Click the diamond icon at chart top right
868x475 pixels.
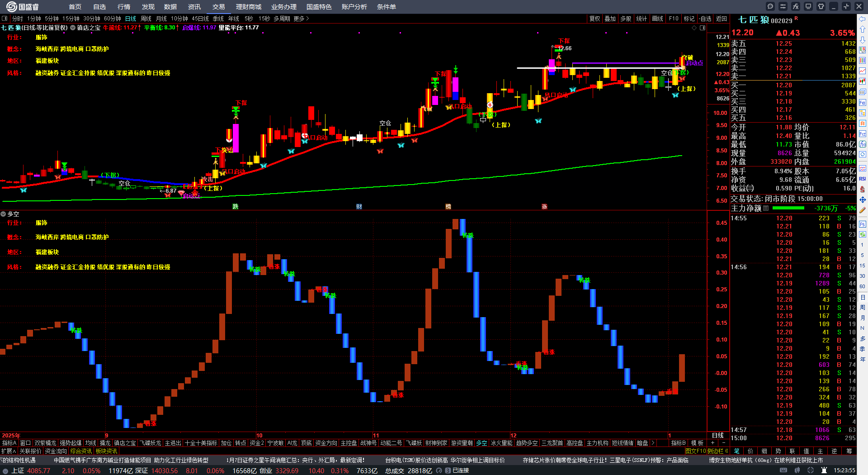pyautogui.click(x=694, y=28)
